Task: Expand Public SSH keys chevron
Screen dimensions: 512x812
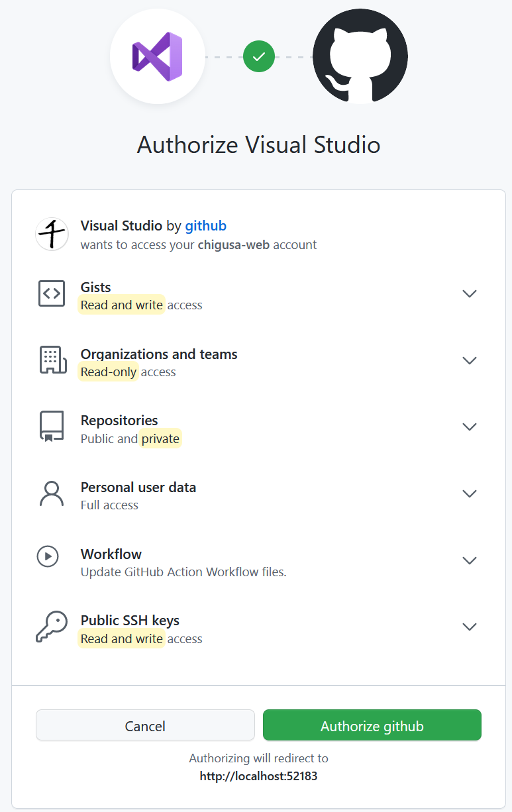Action: (470, 627)
